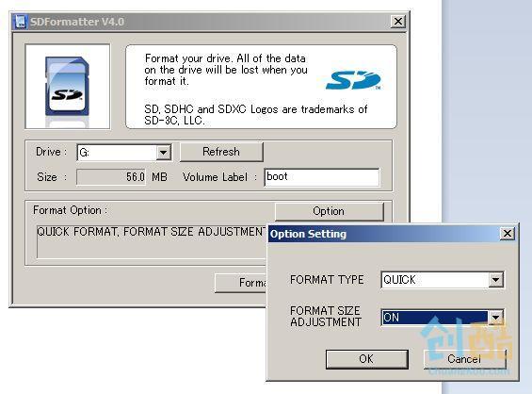Click the "Format Option :" label
The image size is (532, 394).
[71, 210]
